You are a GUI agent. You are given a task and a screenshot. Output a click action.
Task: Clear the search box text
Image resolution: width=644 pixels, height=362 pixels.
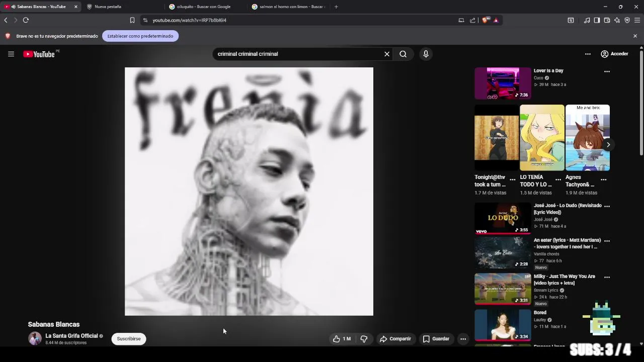click(387, 54)
